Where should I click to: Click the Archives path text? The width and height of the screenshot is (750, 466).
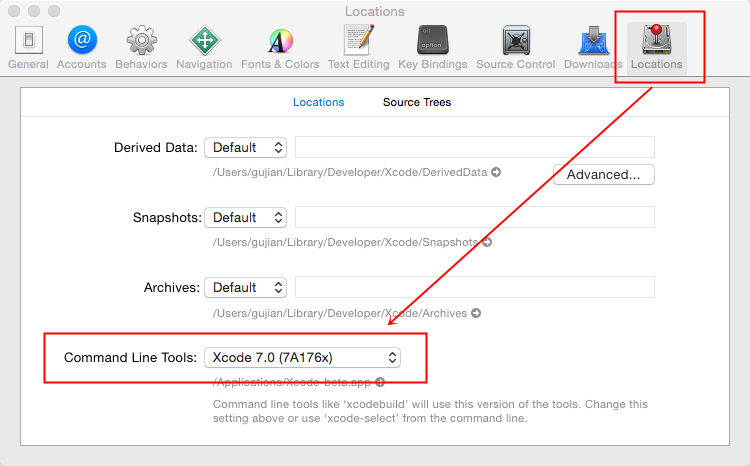click(x=340, y=313)
